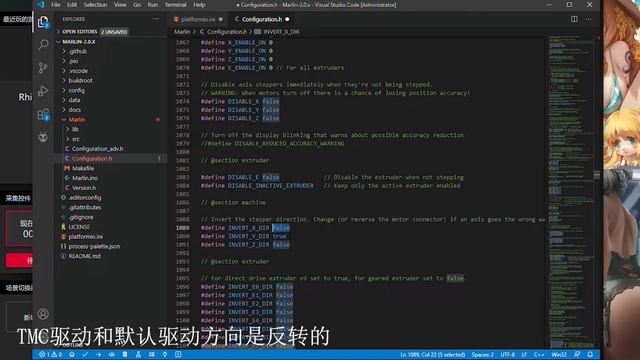Open the Run menu
The image size is (640, 360).
(153, 5)
